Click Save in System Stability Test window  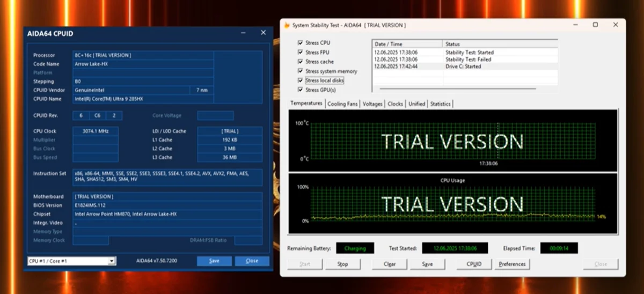[x=427, y=264]
